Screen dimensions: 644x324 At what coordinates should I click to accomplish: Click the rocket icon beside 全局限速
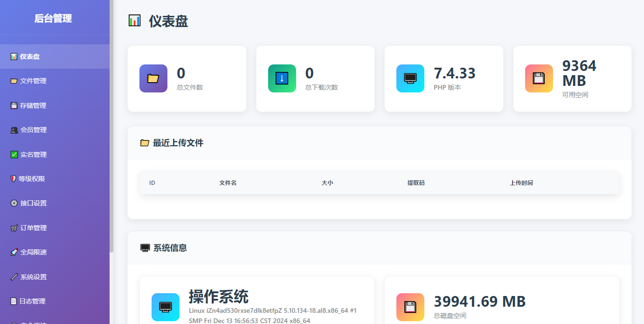click(x=14, y=252)
